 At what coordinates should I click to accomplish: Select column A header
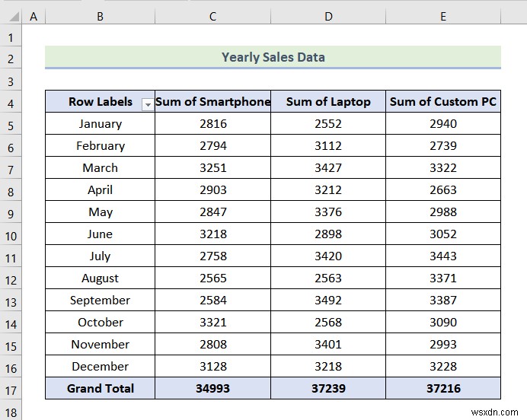pyautogui.click(x=34, y=16)
